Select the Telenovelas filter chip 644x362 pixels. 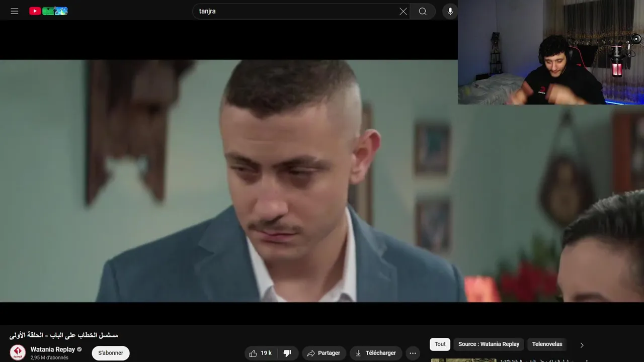(547, 344)
